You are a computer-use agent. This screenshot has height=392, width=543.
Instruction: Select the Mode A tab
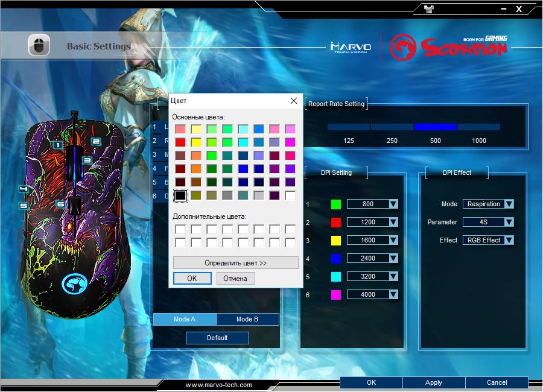point(185,319)
